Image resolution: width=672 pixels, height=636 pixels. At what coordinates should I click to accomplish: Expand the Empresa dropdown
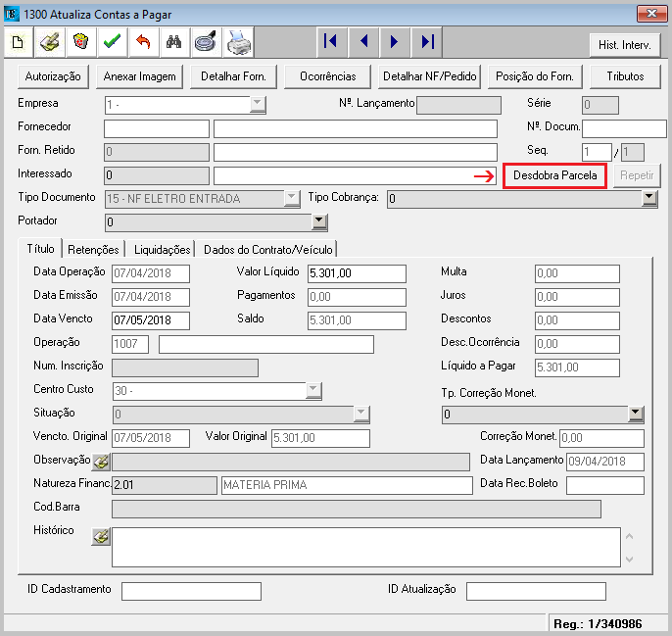point(258,104)
